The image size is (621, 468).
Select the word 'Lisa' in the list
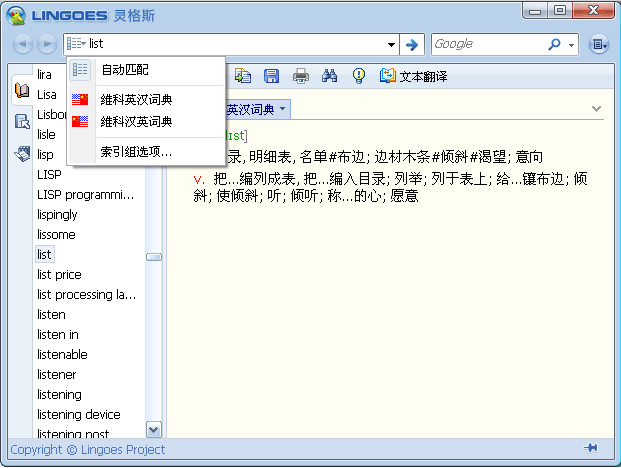(x=47, y=95)
